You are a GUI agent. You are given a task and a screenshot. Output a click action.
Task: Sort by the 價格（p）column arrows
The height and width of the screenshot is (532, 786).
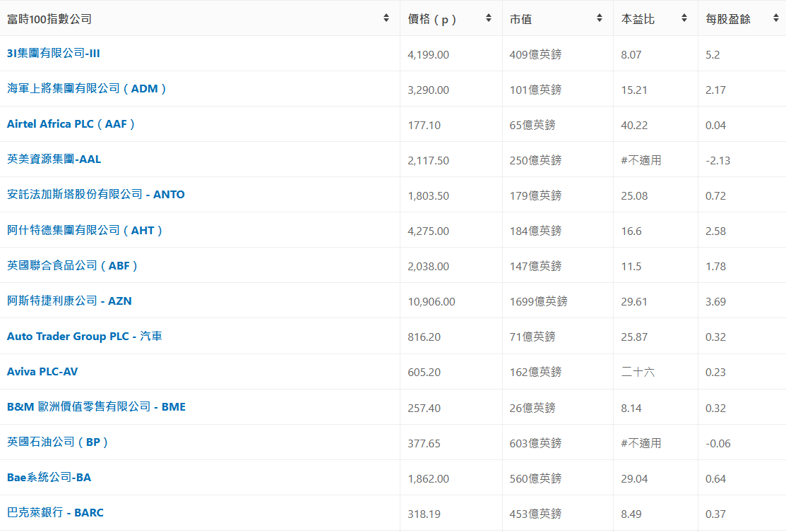pos(488,18)
